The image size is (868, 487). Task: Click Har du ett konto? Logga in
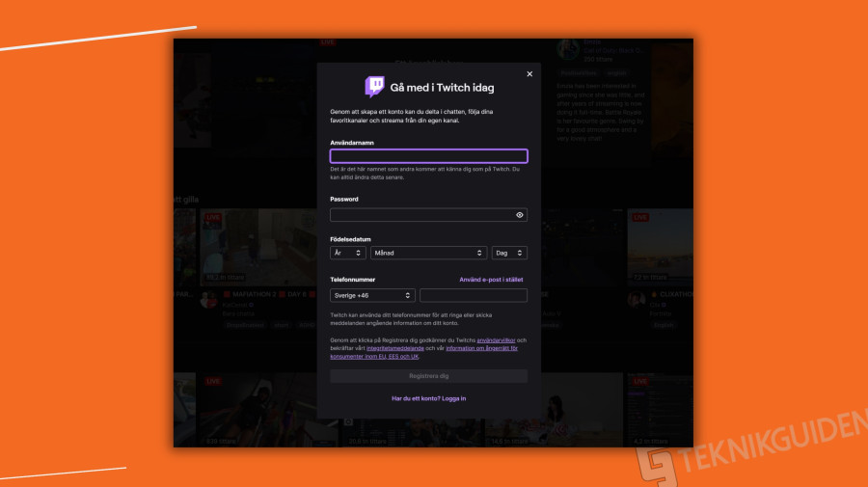428,398
